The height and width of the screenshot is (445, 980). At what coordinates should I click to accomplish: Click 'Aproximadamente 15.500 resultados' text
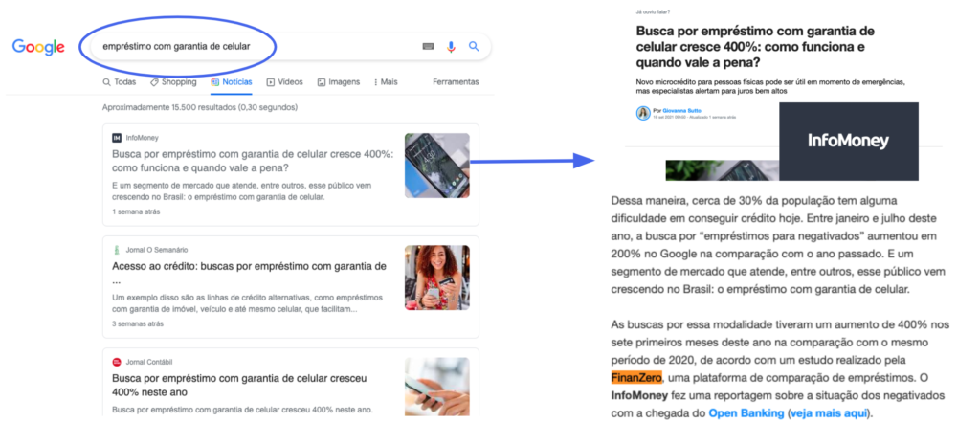200,107
